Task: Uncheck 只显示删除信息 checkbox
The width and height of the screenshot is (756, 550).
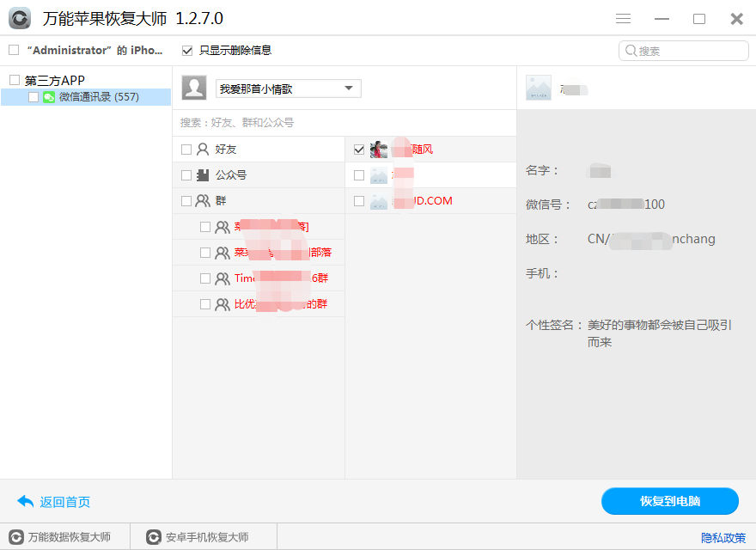Action: click(187, 50)
